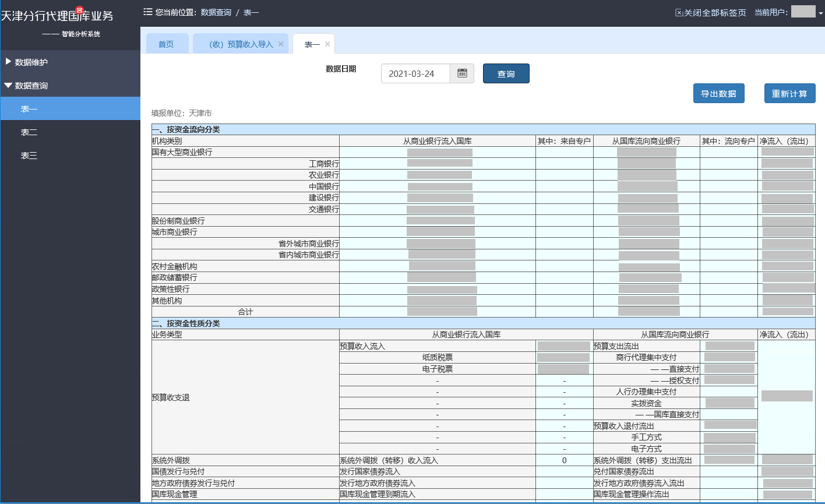Toggle the sidebar menu hamburger icon

pyautogui.click(x=148, y=12)
